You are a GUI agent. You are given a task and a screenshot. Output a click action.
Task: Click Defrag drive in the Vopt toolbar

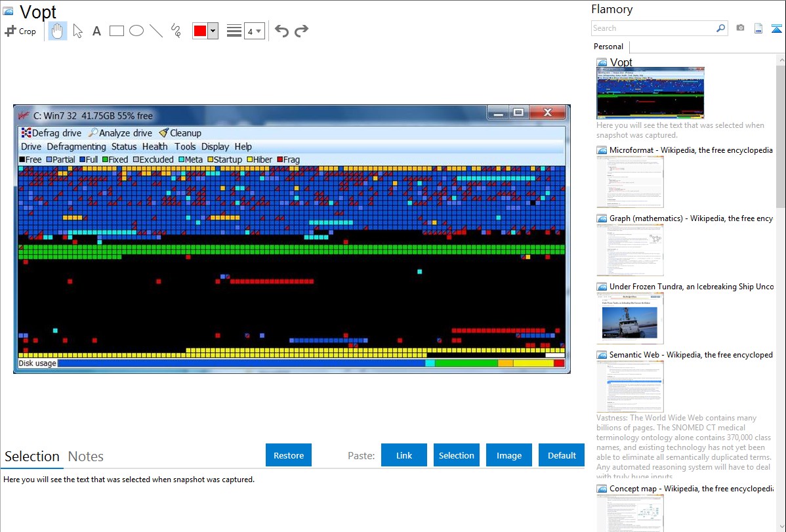point(51,133)
